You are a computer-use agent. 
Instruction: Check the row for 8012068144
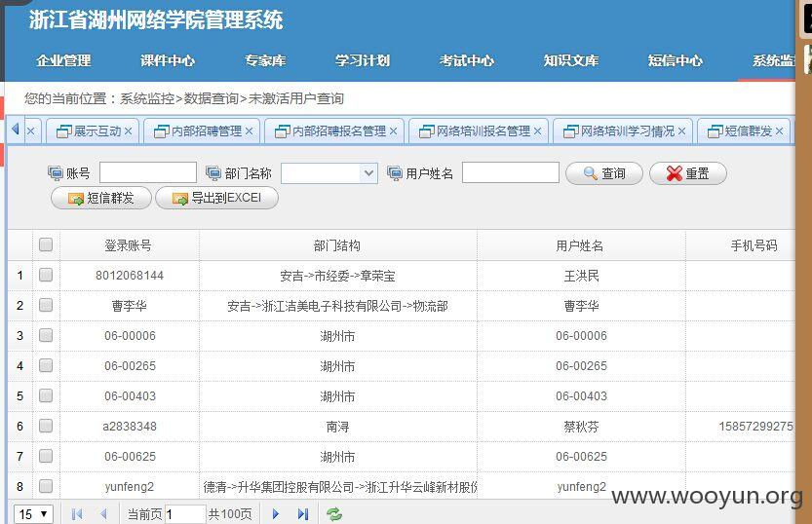pyautogui.click(x=46, y=274)
